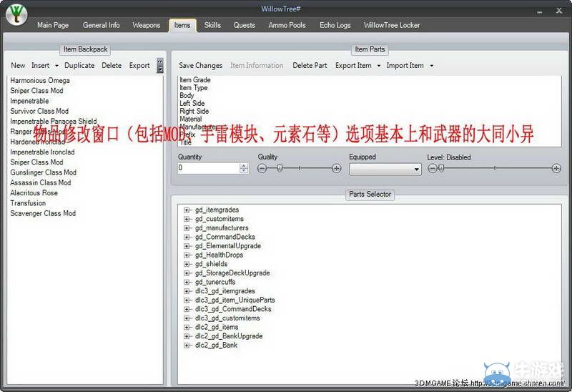The width and height of the screenshot is (572, 392).
Task: Click the Insert button
Action: point(40,65)
